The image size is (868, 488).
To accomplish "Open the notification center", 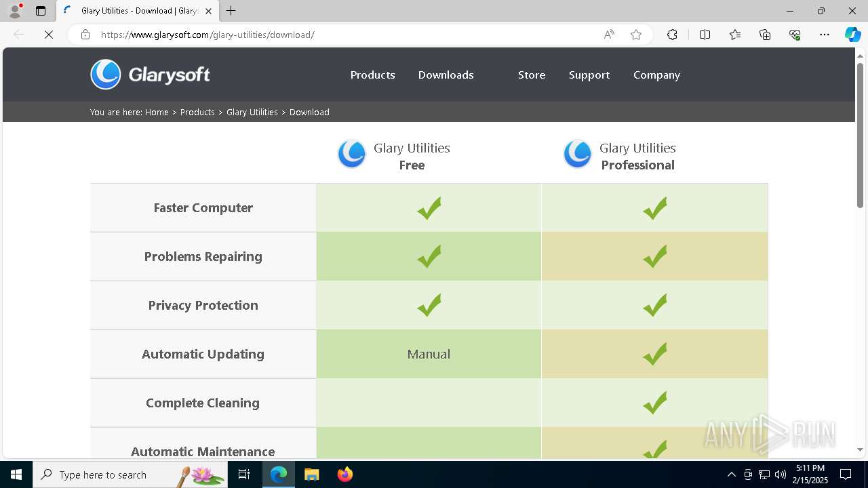I will click(846, 474).
